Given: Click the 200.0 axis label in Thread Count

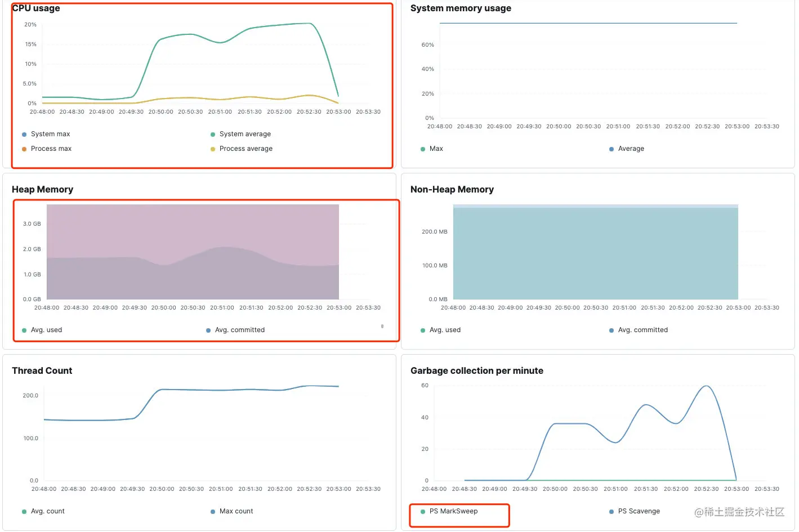Looking at the screenshot, I should coord(30,396).
